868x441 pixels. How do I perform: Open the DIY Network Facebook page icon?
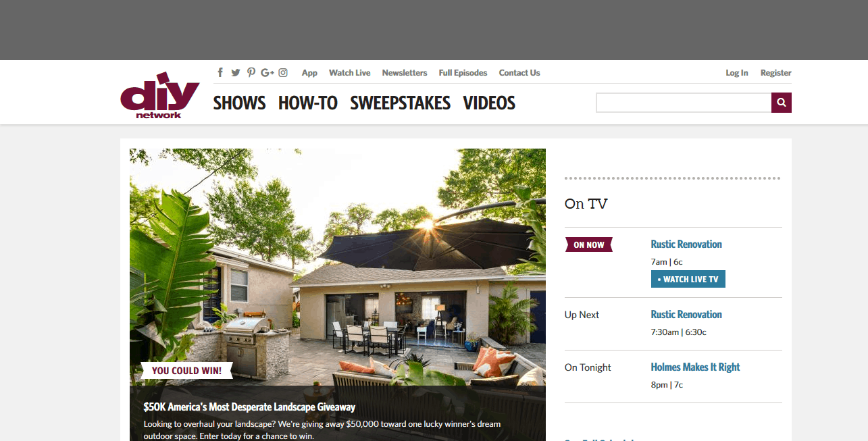(220, 73)
